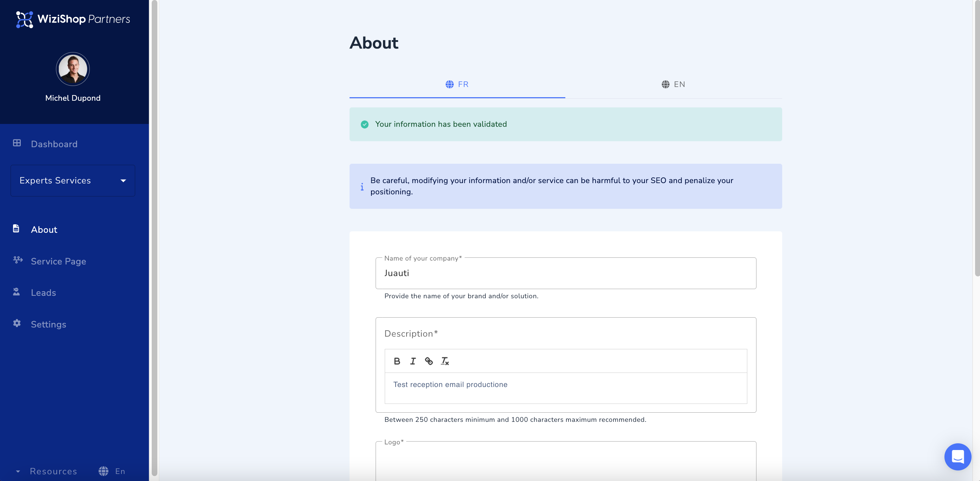Screen dimensions: 980x481
Task: Insert a link in Description editor
Action: tap(429, 361)
